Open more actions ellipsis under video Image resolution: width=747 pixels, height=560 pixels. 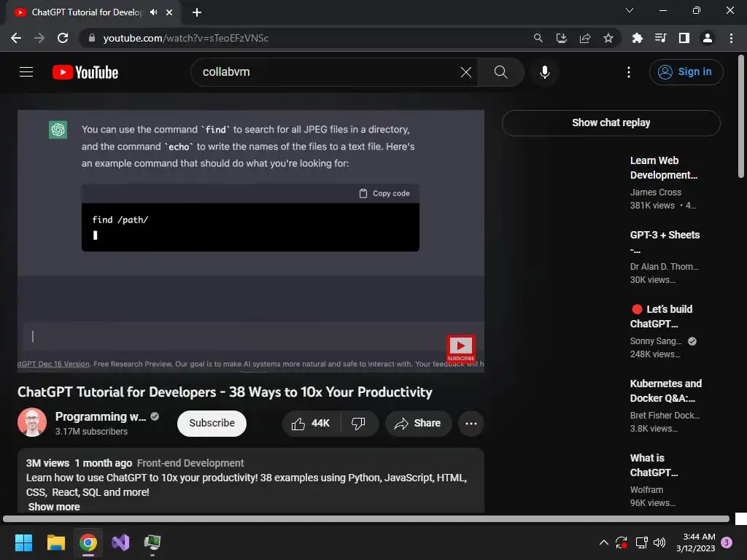coord(471,424)
